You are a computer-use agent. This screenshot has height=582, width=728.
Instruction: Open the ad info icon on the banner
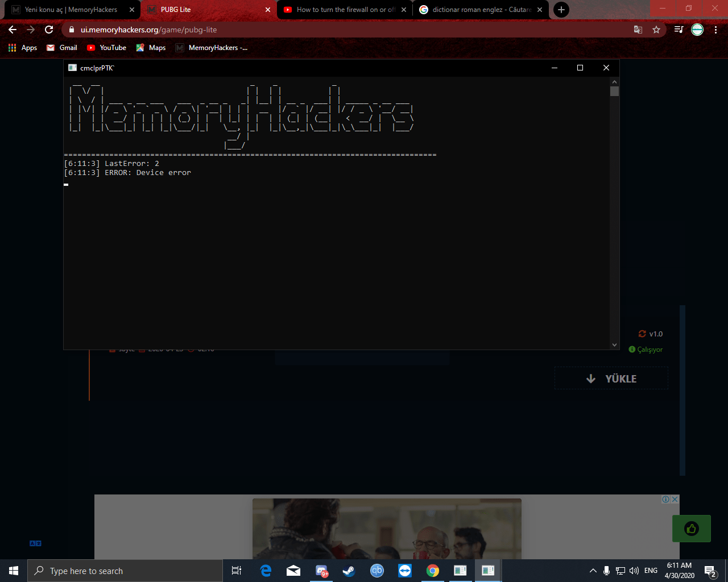[x=665, y=499]
